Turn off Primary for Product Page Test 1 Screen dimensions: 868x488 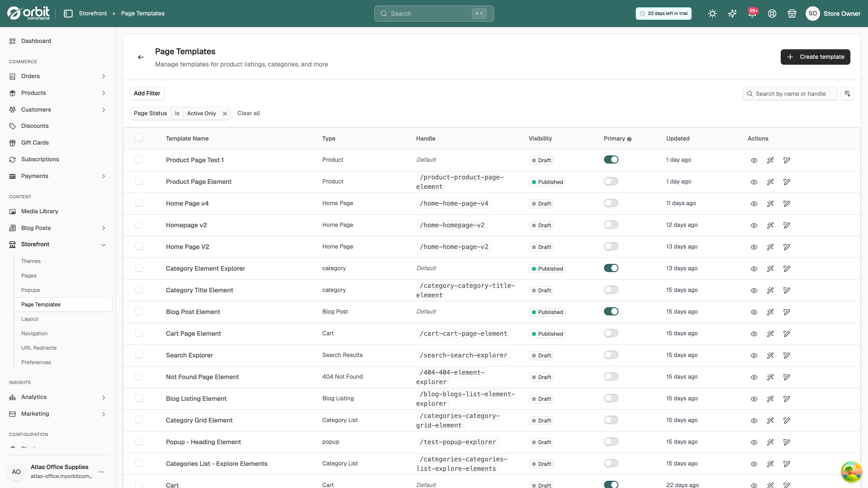pos(611,160)
